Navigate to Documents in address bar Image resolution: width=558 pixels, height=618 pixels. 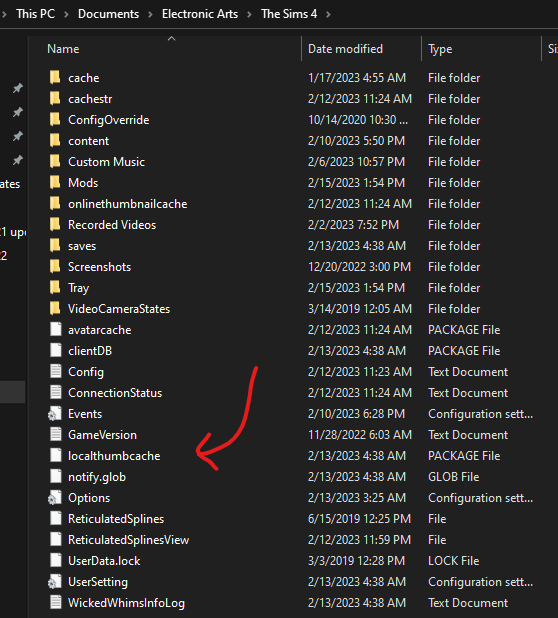click(x=108, y=14)
